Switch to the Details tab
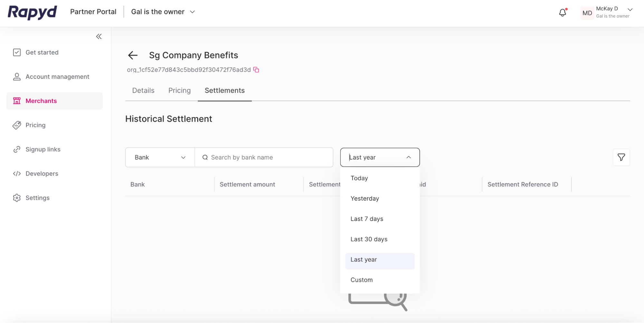This screenshot has width=644, height=323. point(143,90)
